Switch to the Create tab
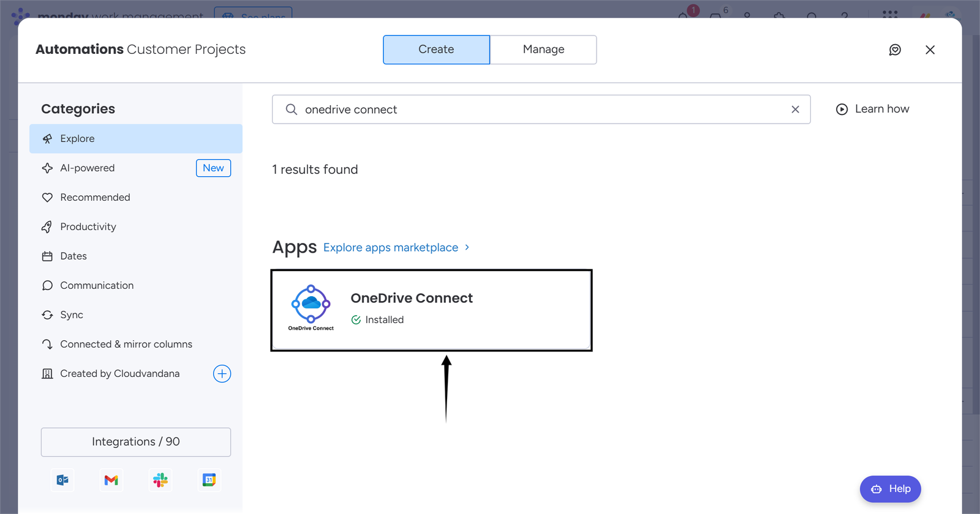 436,50
